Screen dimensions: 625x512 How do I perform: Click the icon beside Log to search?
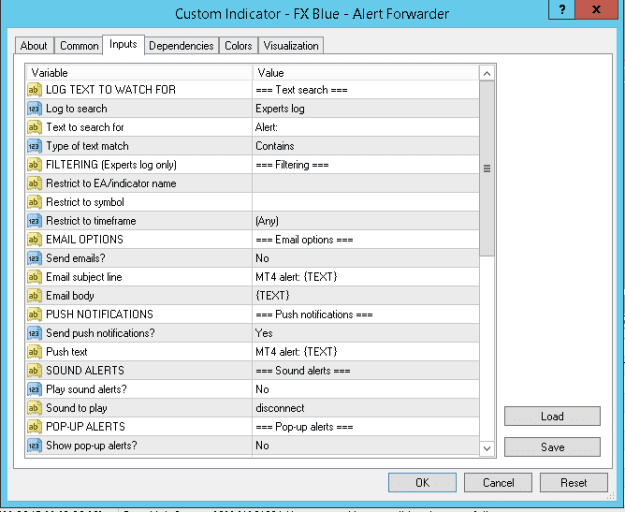[34, 108]
